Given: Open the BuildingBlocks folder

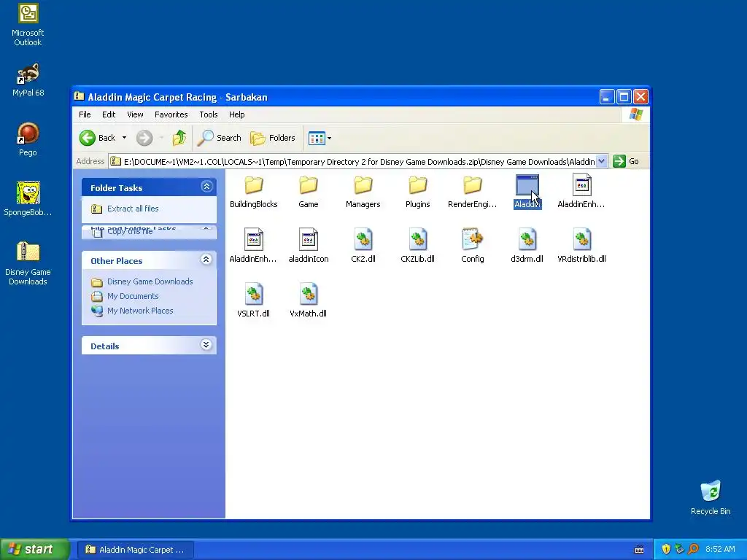Looking at the screenshot, I should (253, 192).
